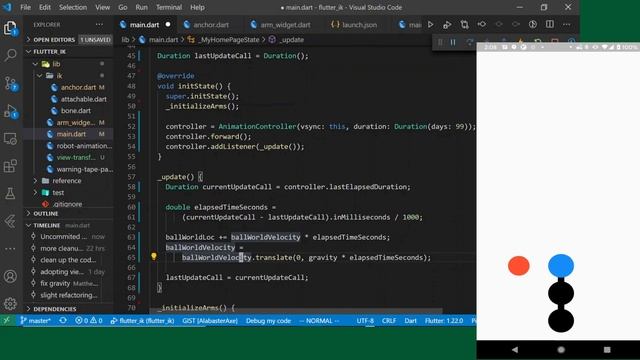
Task: Synchronize changes from the status bar
Action: coord(63,321)
